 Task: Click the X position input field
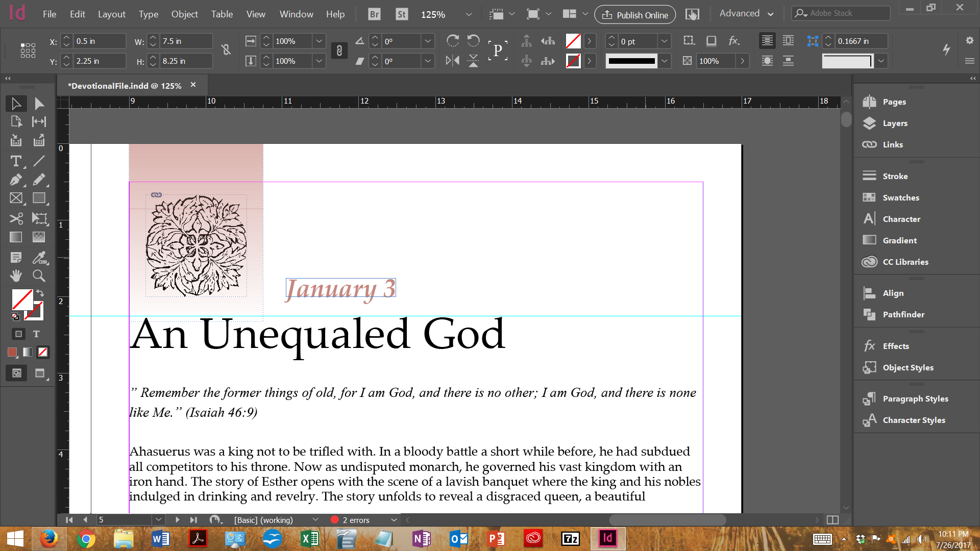click(x=99, y=41)
